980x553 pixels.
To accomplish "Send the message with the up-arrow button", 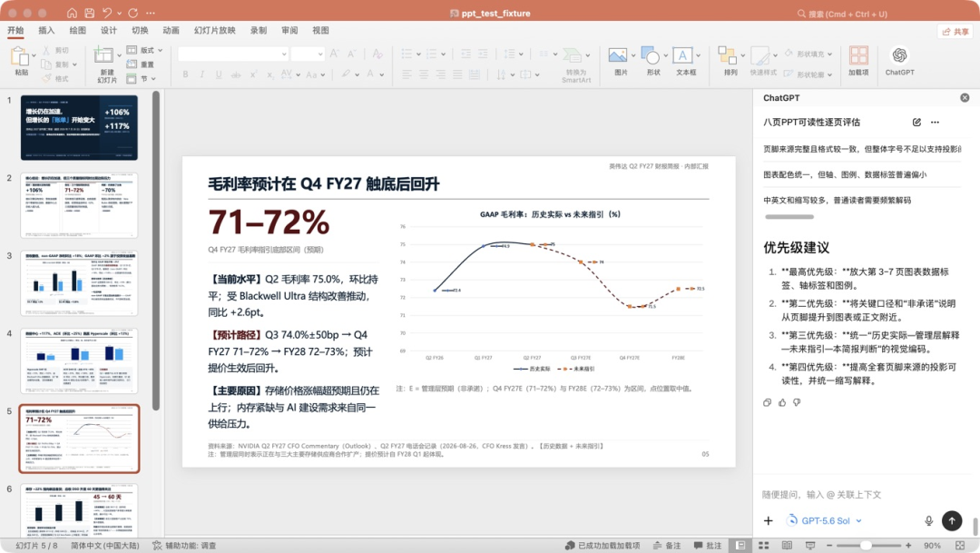I will point(952,520).
